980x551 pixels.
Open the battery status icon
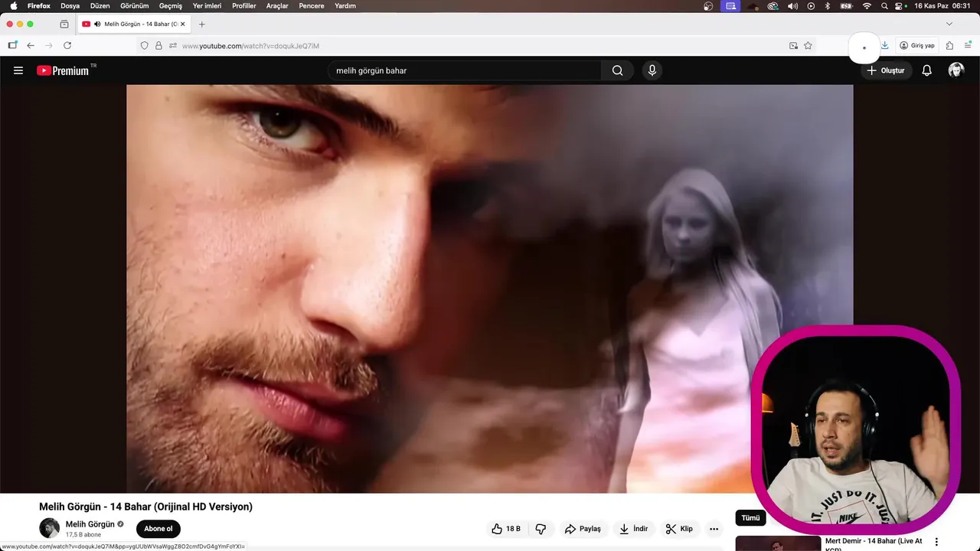click(x=847, y=6)
